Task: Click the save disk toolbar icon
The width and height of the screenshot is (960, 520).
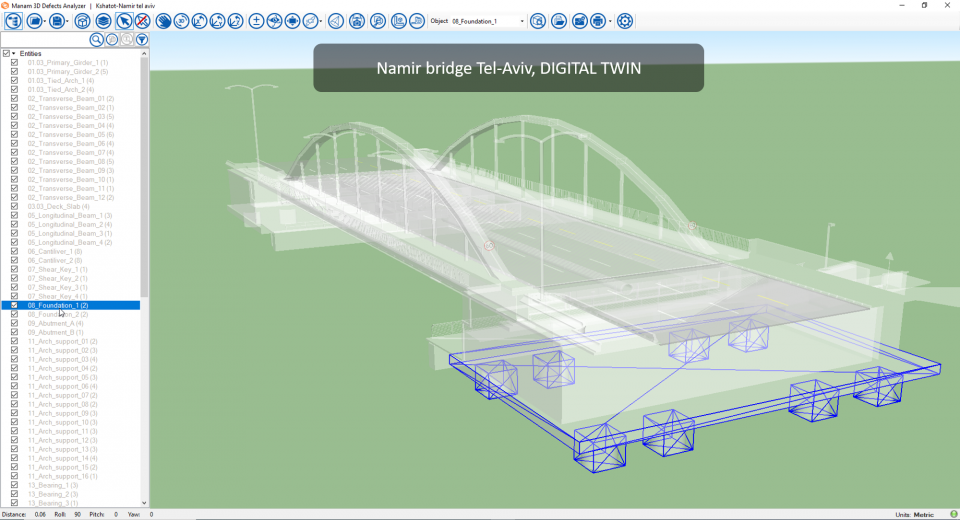Action: pos(57,21)
